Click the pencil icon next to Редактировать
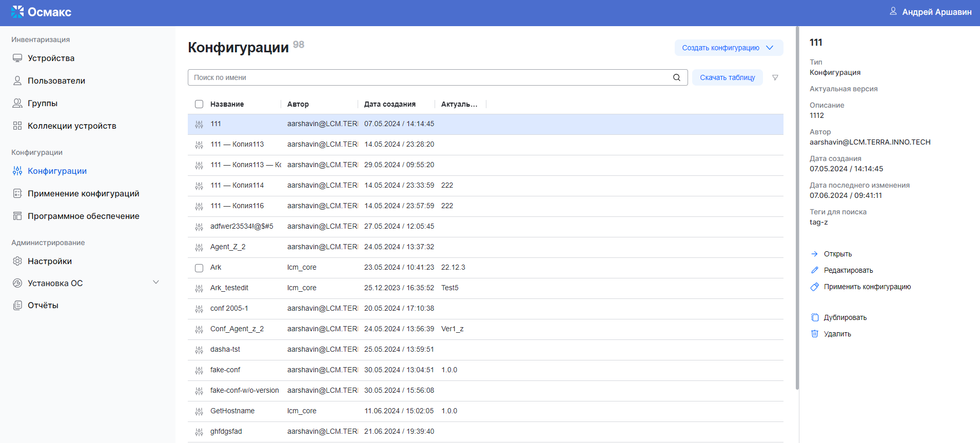 [814, 270]
